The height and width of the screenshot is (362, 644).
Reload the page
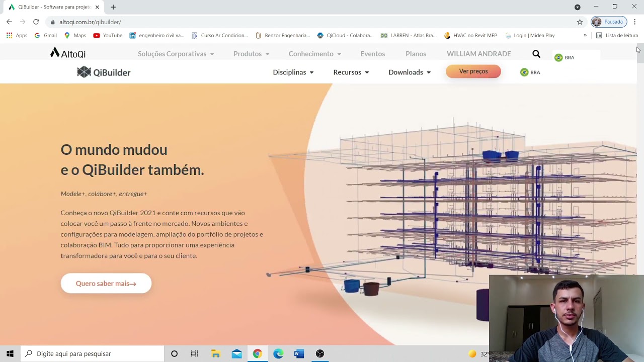36,22
